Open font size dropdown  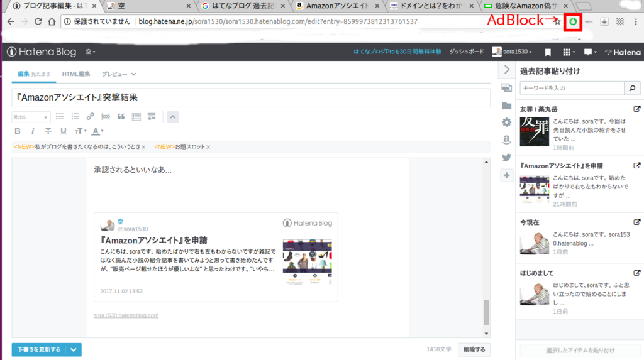coord(80,131)
